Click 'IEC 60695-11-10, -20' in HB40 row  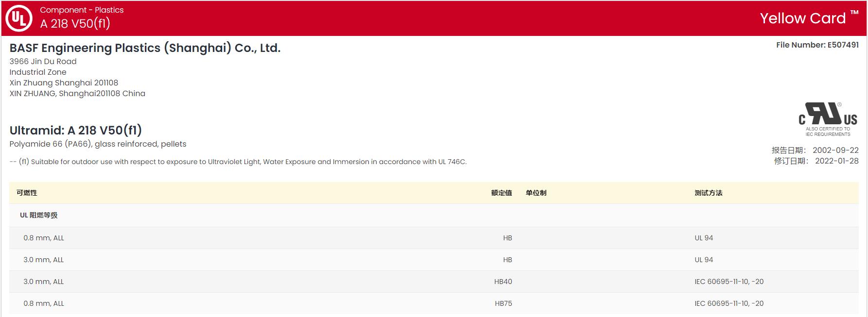pos(729,282)
